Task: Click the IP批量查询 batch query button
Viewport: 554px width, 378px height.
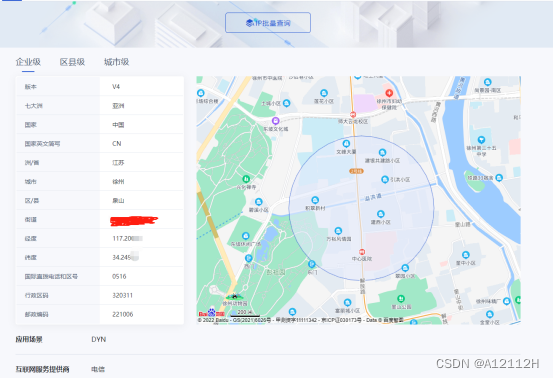Action: [x=268, y=23]
